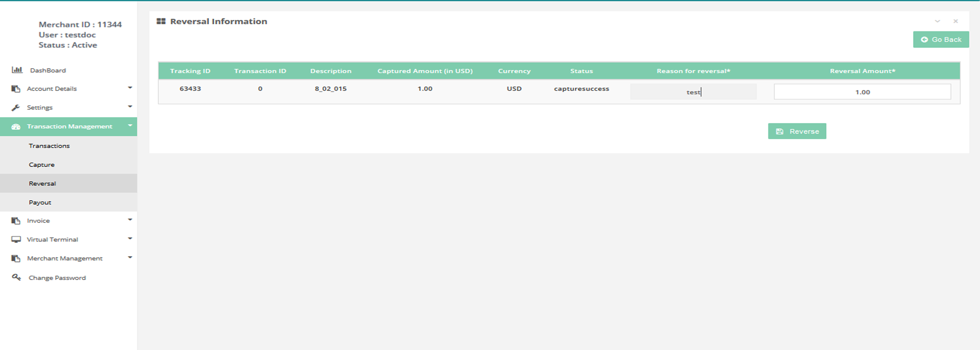Open the Transactions submenu item

[x=49, y=146]
